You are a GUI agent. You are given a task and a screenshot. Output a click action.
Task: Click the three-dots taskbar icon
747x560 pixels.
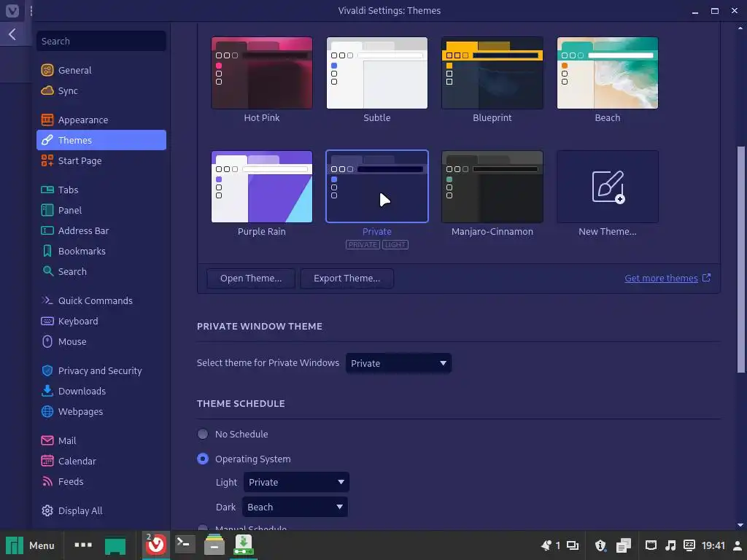coord(83,545)
